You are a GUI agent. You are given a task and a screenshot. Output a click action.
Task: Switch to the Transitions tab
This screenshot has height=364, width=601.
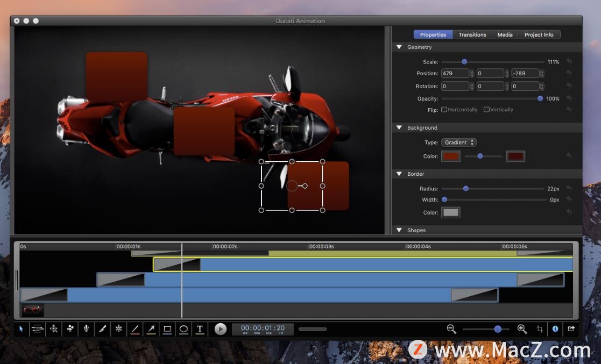tap(472, 34)
